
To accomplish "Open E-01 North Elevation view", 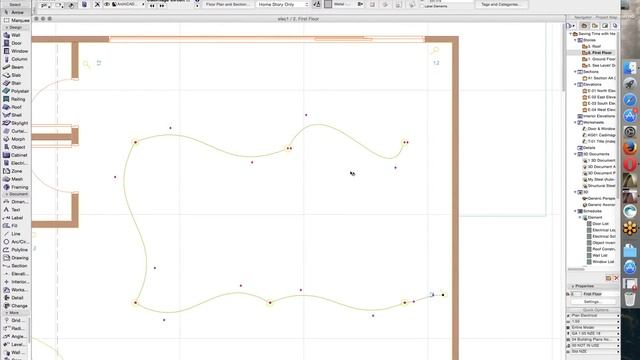I will tap(599, 91).
